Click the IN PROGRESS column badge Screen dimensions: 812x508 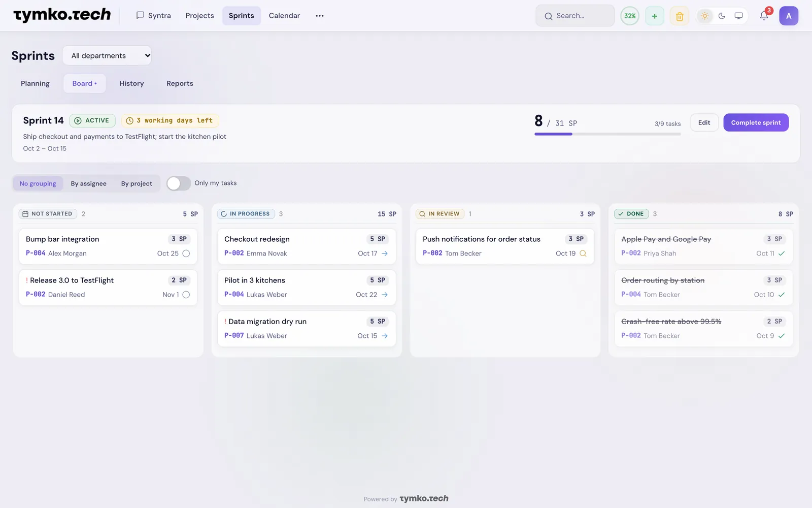(x=246, y=214)
